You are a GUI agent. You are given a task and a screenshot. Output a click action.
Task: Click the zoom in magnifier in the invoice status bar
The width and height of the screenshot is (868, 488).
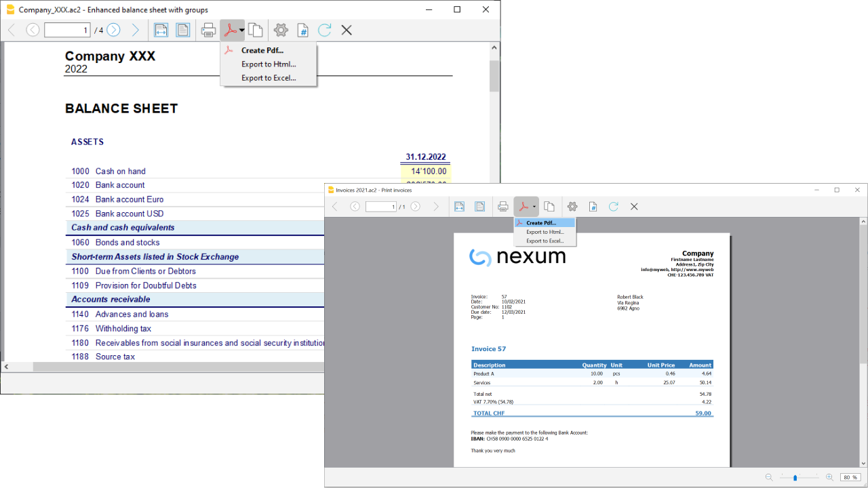(x=829, y=477)
